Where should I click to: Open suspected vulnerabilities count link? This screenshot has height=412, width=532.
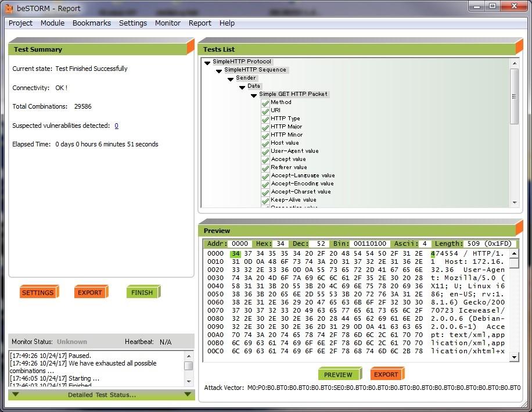tap(116, 126)
